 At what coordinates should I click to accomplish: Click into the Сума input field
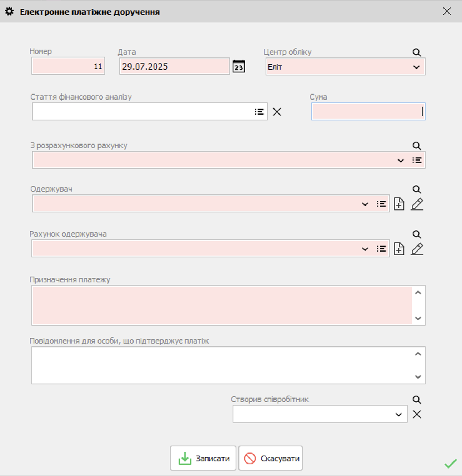(368, 112)
